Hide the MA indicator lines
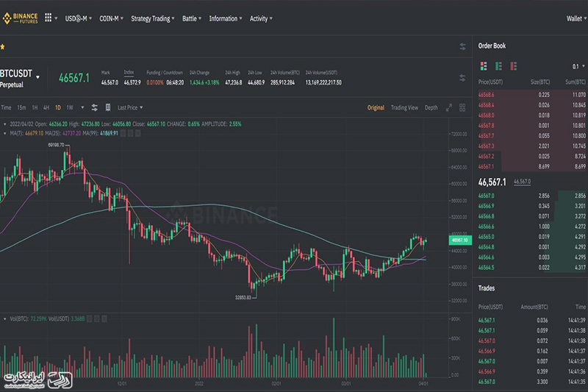 123,133
